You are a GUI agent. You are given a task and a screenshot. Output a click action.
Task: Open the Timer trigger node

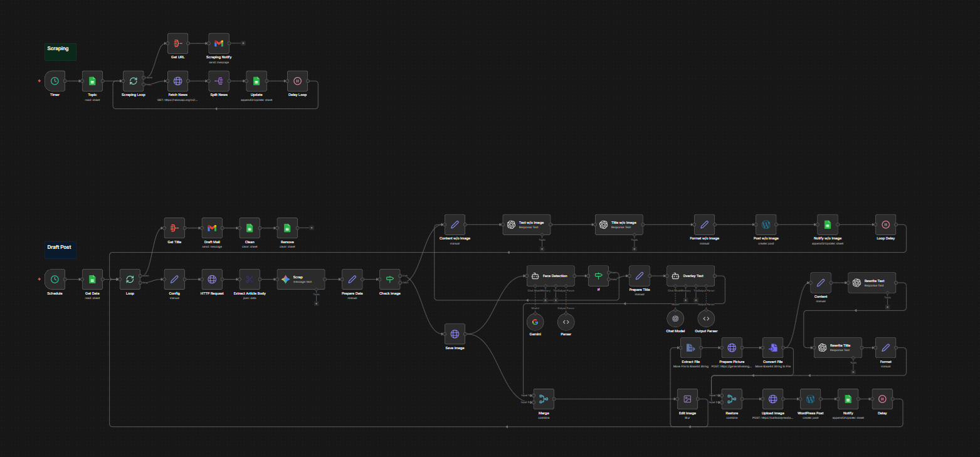click(55, 80)
